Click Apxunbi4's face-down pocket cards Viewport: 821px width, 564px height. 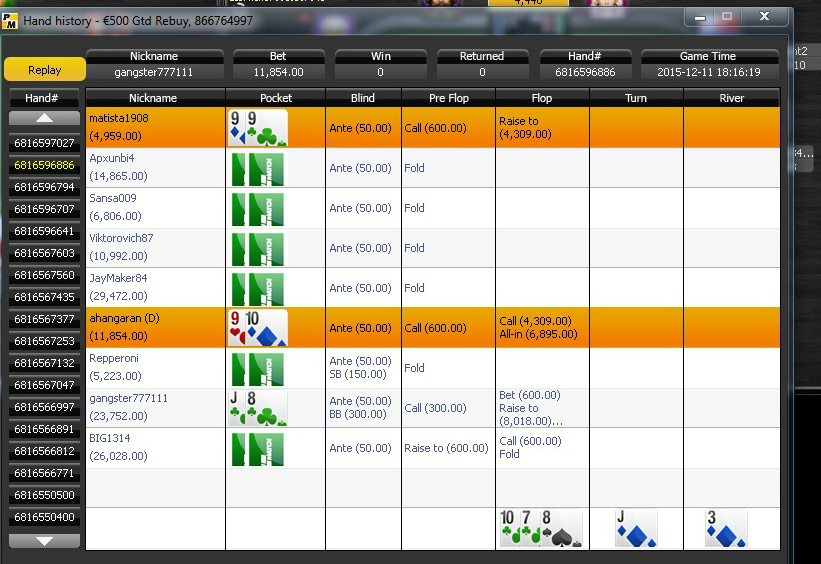[x=258, y=169]
